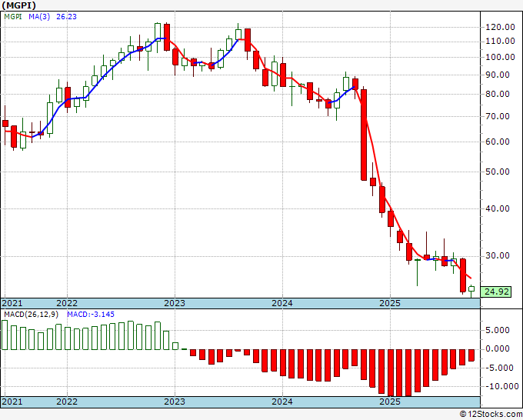Click 2021 on the price chart timeline
The height and width of the screenshot is (420, 523).
[x=12, y=303]
